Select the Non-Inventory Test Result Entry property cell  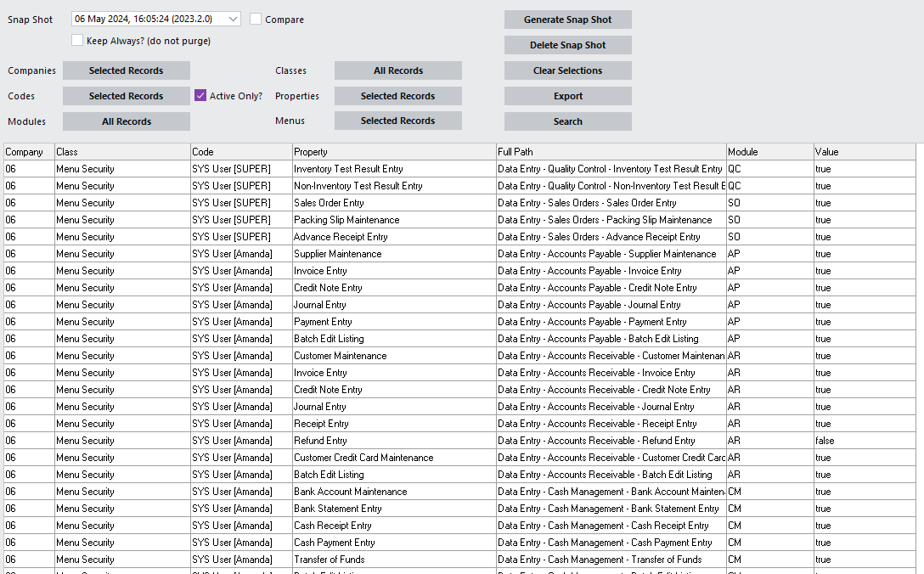pos(394,186)
